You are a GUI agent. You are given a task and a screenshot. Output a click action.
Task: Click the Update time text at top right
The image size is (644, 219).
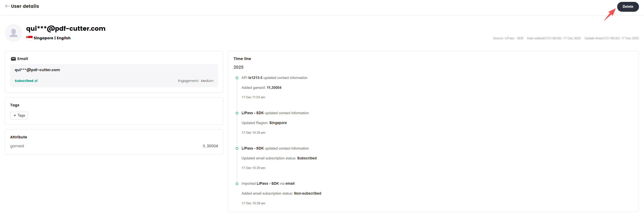[x=611, y=38]
